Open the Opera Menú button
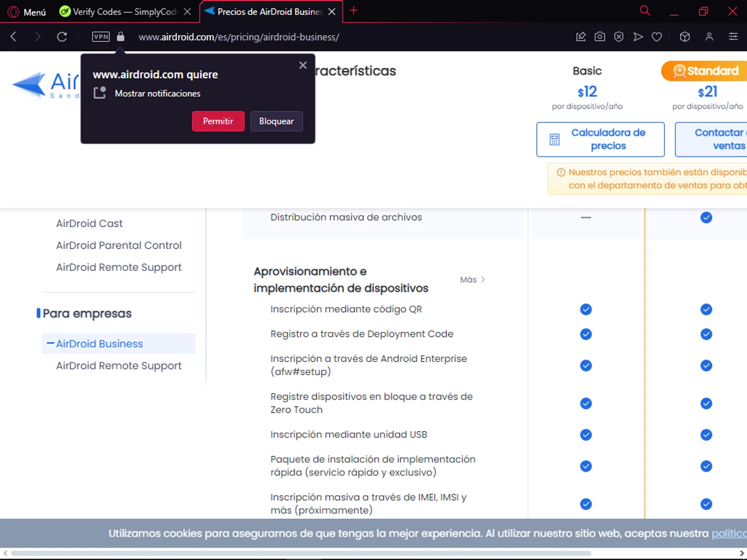The image size is (747, 560). (27, 12)
